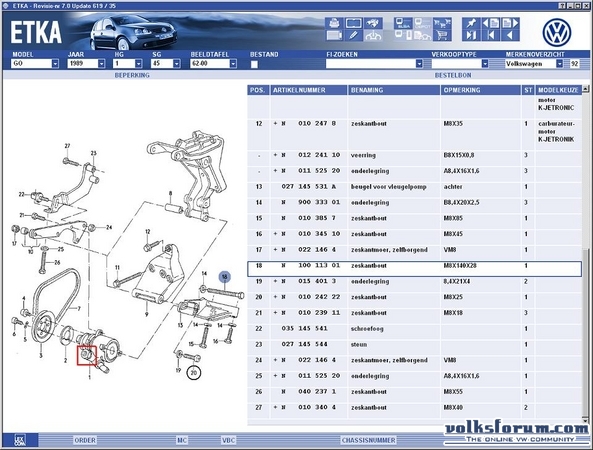Click the back left-arrow navigation icon
Image resolution: width=593 pixels, height=450 pixels.
pyautogui.click(x=510, y=36)
